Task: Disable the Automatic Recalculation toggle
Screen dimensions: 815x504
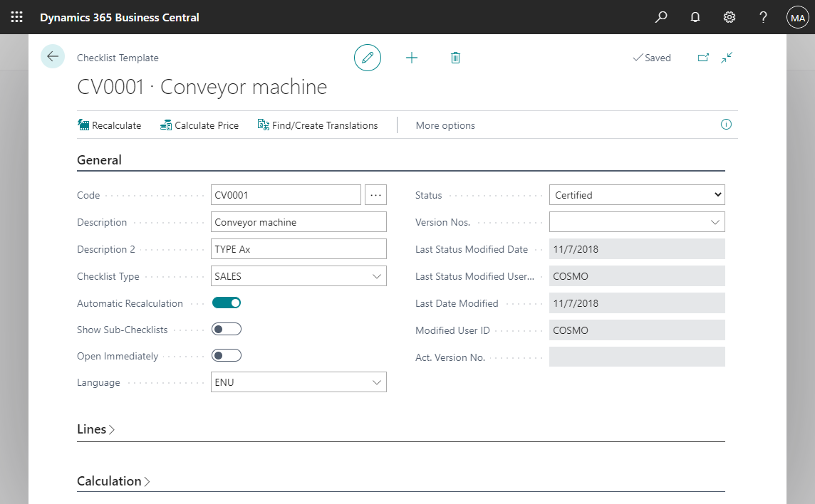Action: pos(227,303)
